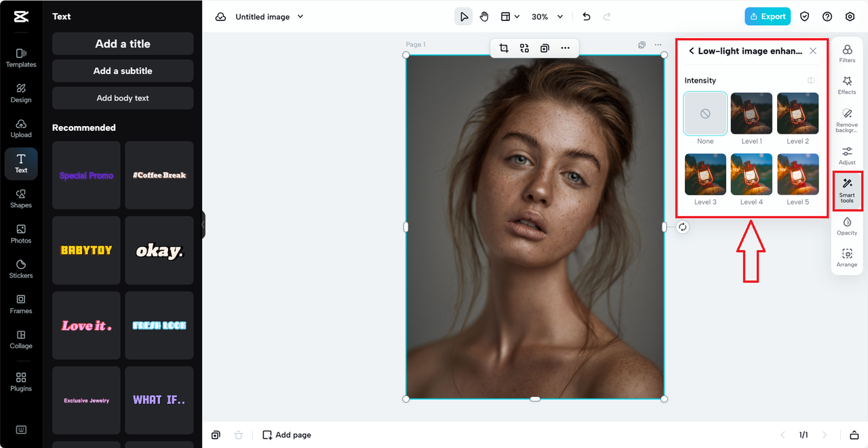
Task: Open the canvas layout dropdown
Action: pos(510,17)
